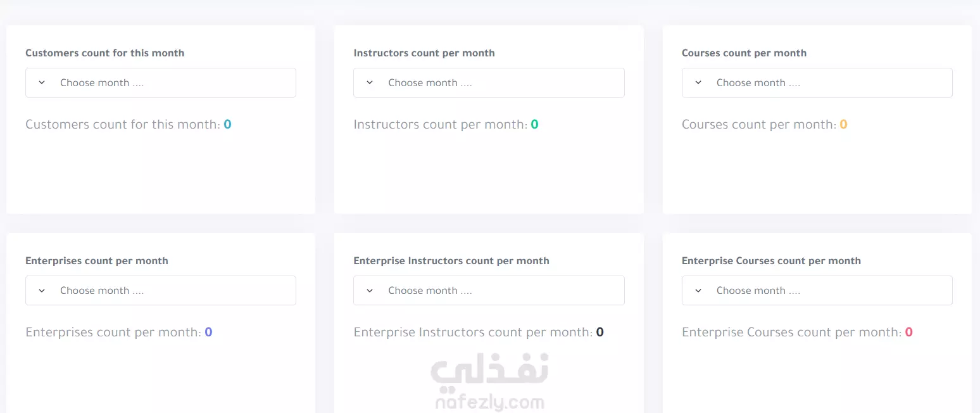Click the chevron icon in Courses count dropdown
Image resolution: width=980 pixels, height=413 pixels.
click(698, 83)
